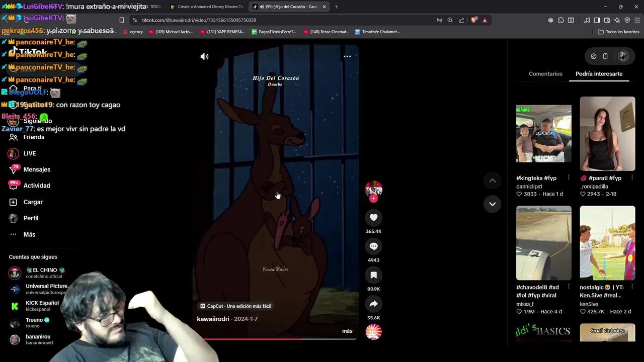Expand the Más sidebar menu
This screenshot has height=362, width=644.
(x=29, y=234)
